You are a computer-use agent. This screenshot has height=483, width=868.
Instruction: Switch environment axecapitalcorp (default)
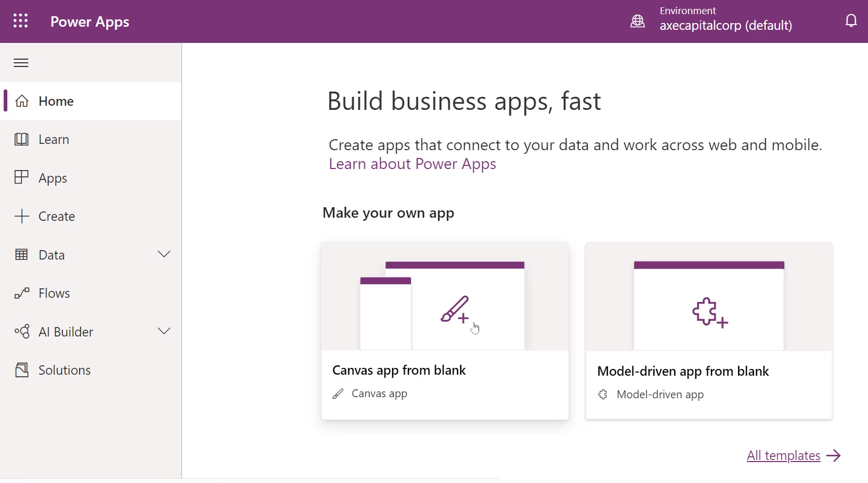point(726,26)
